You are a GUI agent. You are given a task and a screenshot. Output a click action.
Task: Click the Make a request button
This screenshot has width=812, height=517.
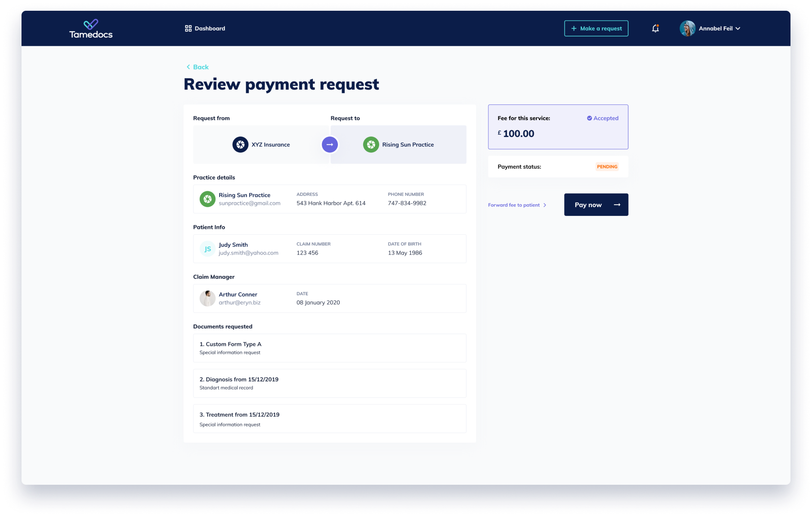[596, 29]
